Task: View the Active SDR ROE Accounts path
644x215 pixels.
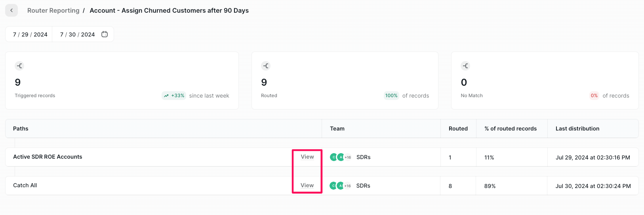Action: point(307,157)
